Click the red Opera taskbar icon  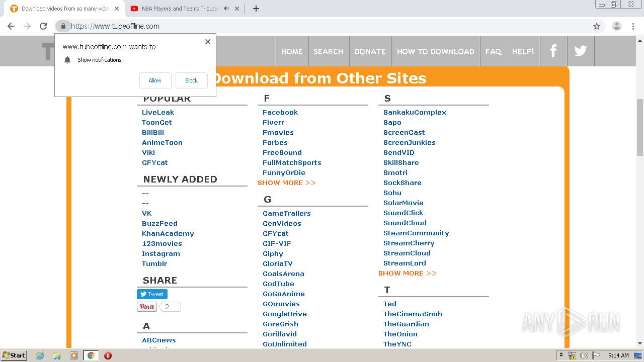pyautogui.click(x=108, y=355)
